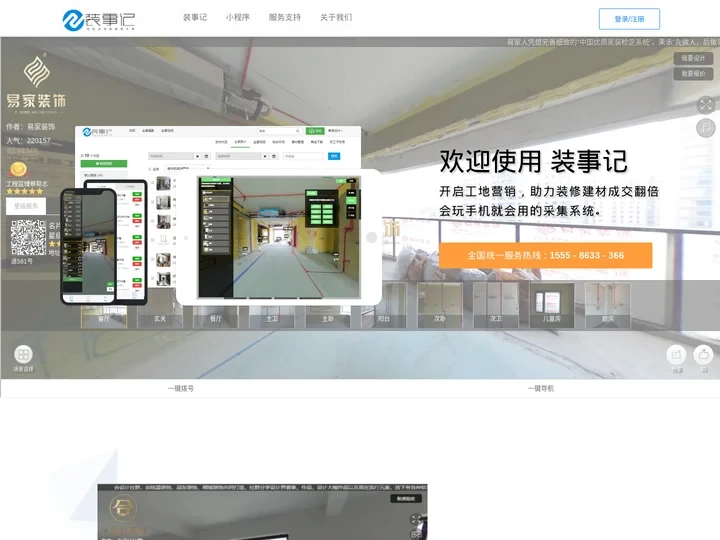Select the 主卧 scene thumbnail

pyautogui.click(x=328, y=305)
